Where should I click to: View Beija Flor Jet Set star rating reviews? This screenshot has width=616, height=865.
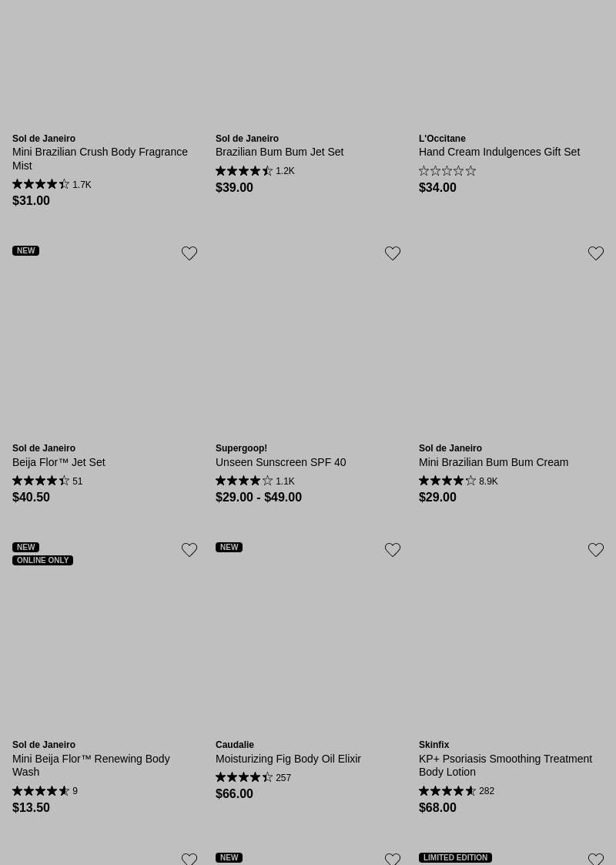pyautogui.click(x=48, y=481)
